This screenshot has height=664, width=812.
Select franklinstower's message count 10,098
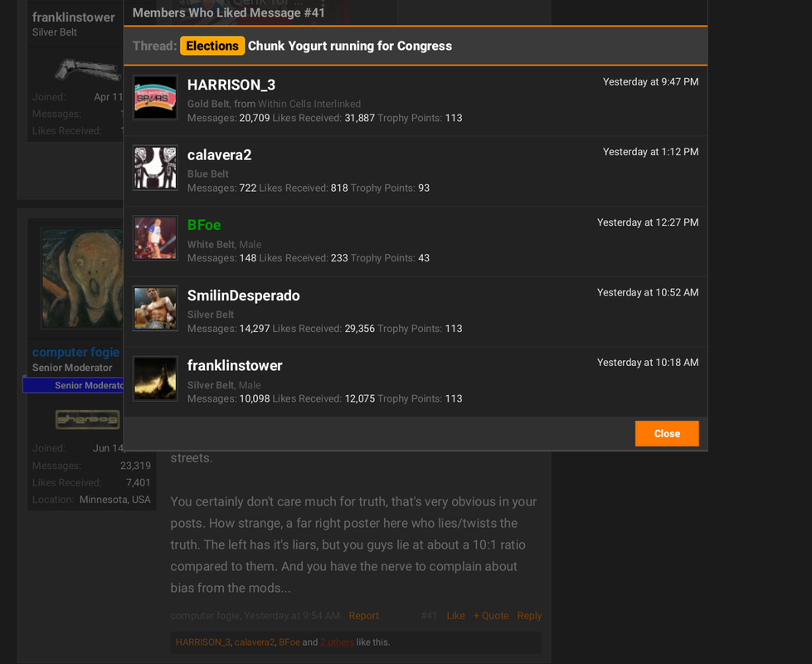click(255, 398)
